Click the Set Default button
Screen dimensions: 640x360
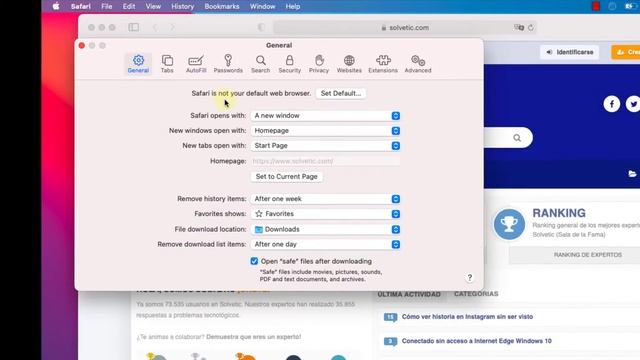coord(341,93)
